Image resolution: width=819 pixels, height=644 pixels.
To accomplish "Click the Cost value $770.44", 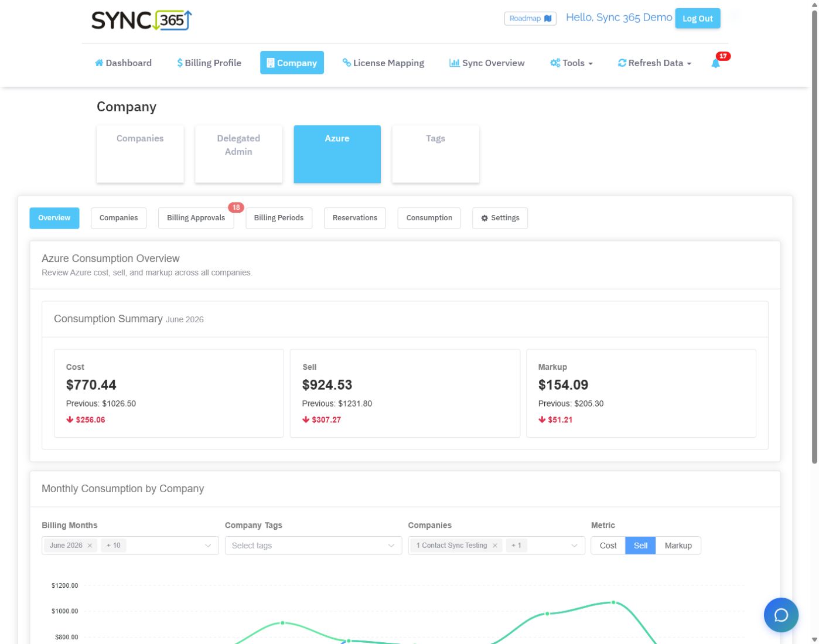I will point(91,385).
